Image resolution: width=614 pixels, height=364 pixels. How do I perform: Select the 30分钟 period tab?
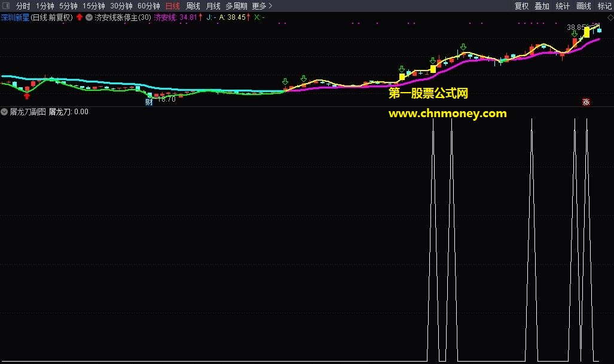click(x=121, y=6)
